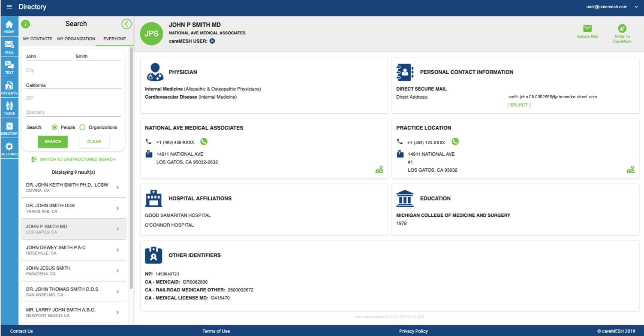
Task: Click the Education institution icon
Action: coord(405,198)
